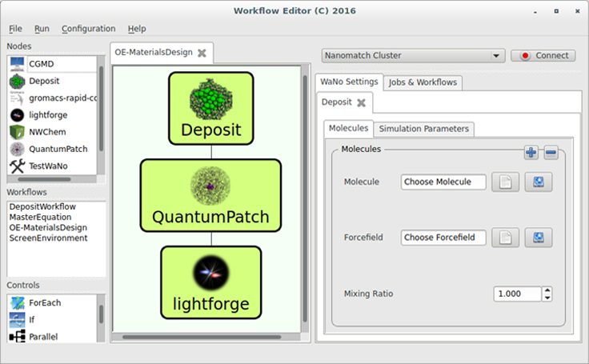Open the Simulation Parameters tab

point(424,129)
